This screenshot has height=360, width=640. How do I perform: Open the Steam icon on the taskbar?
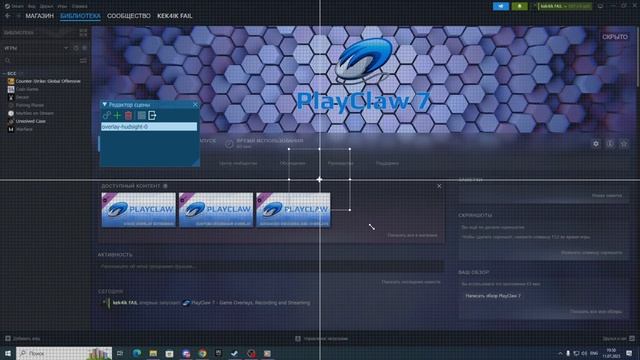click(235, 353)
